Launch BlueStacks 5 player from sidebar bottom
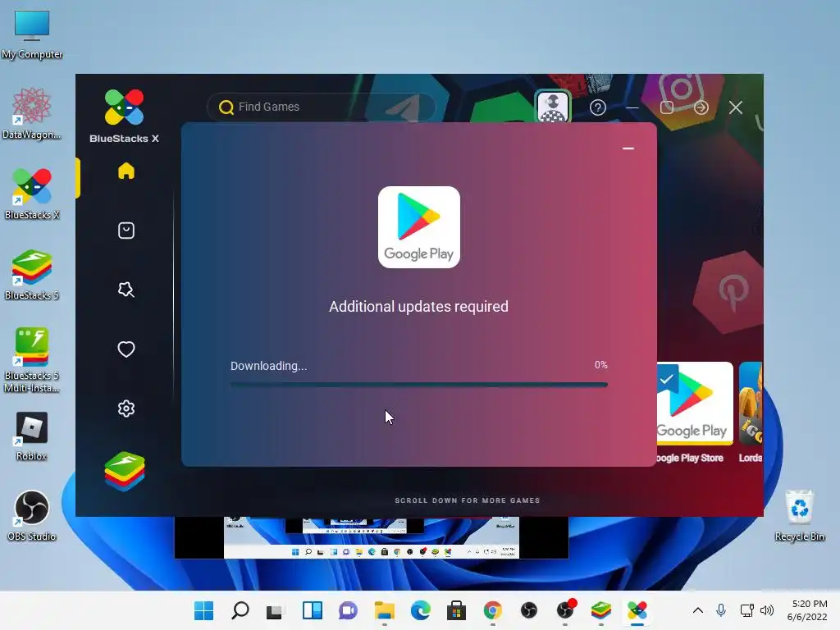 [125, 472]
